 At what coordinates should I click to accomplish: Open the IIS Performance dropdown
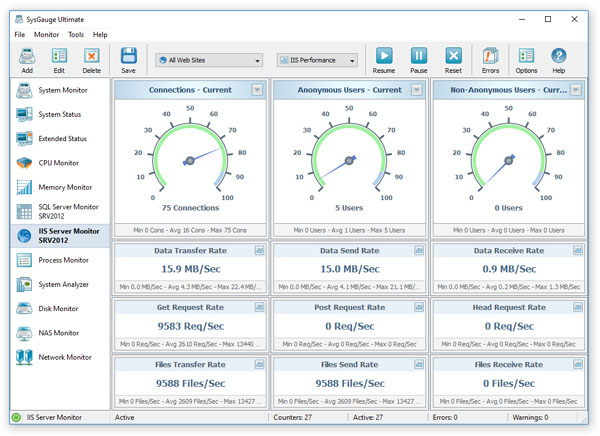tap(317, 61)
